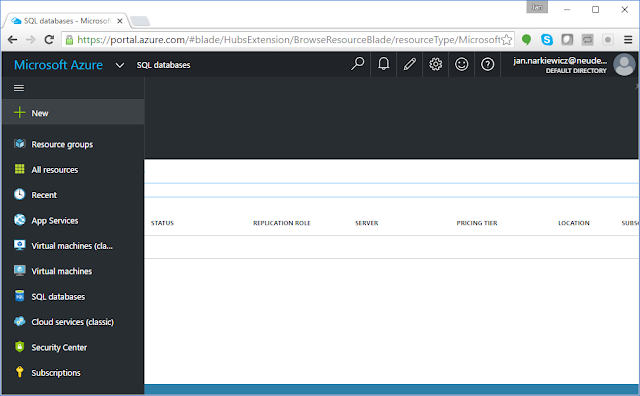Open Virtual machines (classic) entry
The width and height of the screenshot is (640, 396).
click(x=73, y=245)
